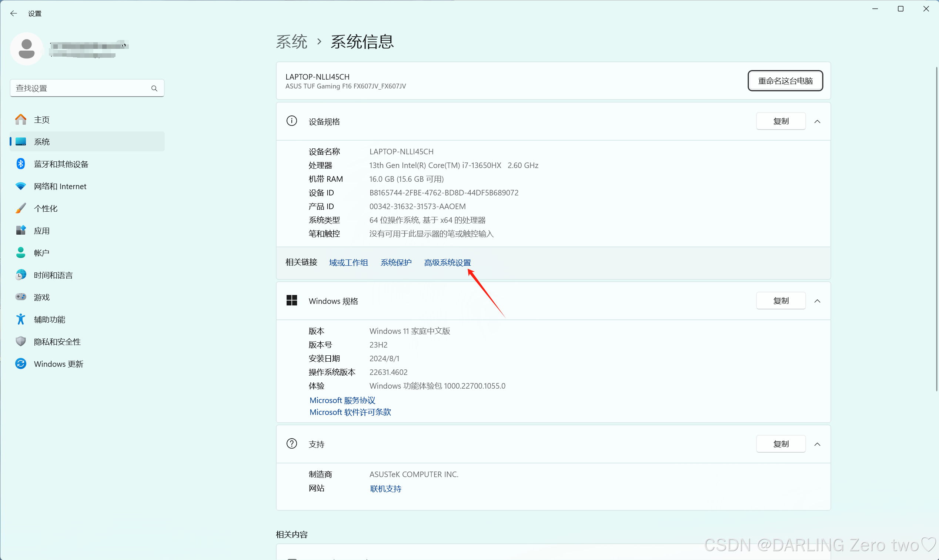Click the search magnifier icon
The height and width of the screenshot is (560, 939).
click(154, 88)
